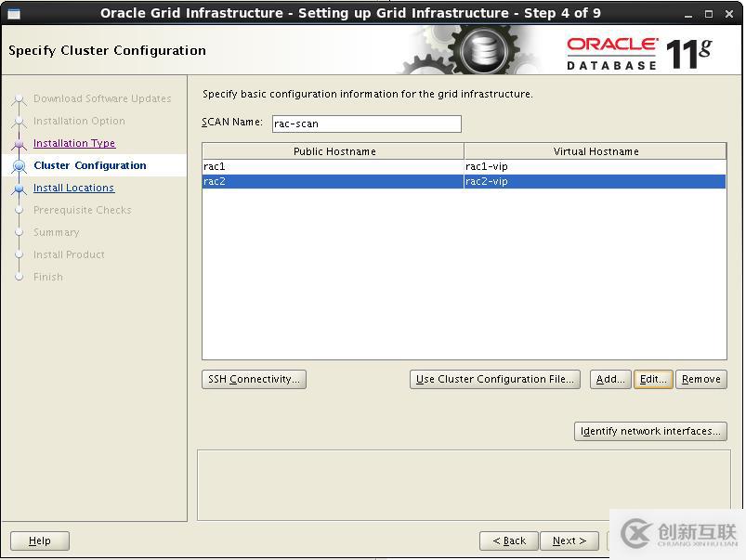Select Cluster Configuration in the sidebar
746x560 pixels.
point(89,166)
